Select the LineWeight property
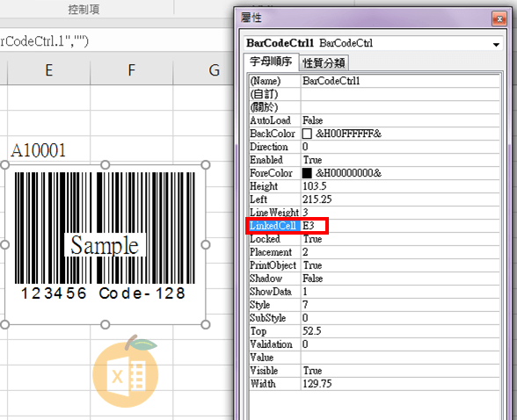The width and height of the screenshot is (517, 420). point(274,213)
